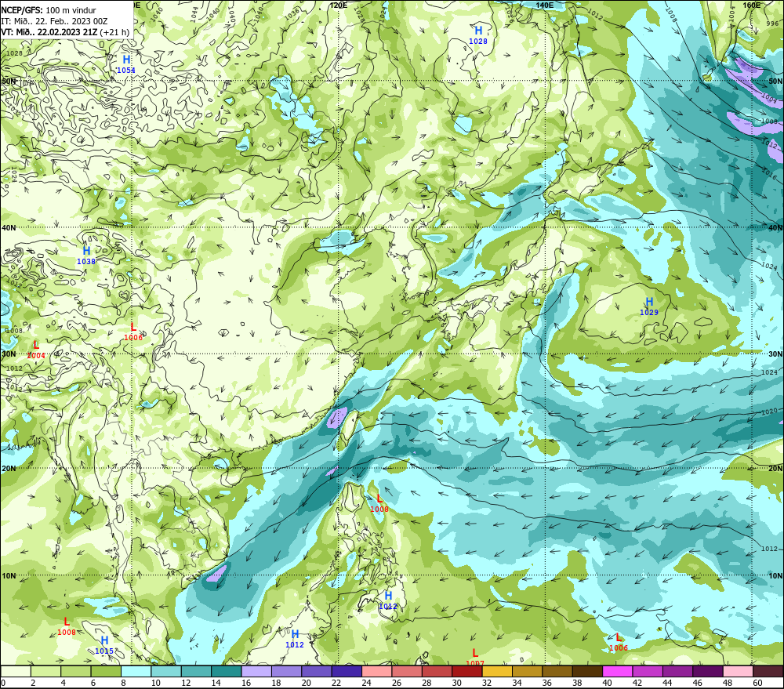
Task: Choose the dark brown 38–40 legend swatch
Action: 587,671
